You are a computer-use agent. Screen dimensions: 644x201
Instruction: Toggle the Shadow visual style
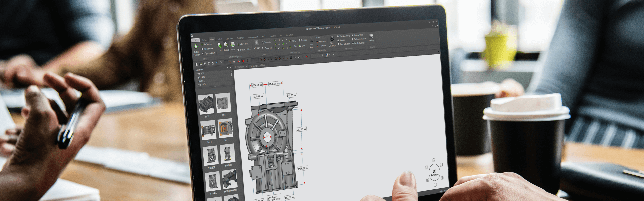[342, 40]
